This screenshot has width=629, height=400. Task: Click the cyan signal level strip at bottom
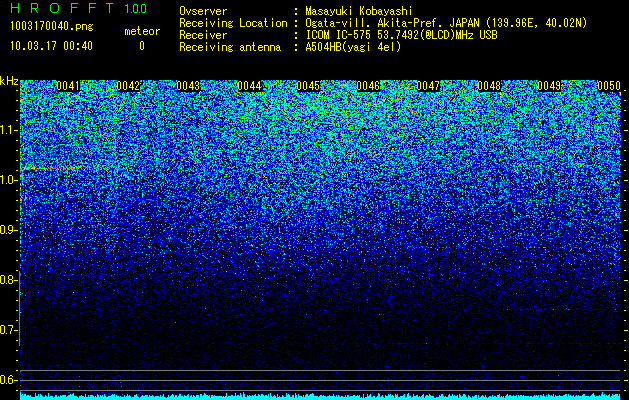click(321, 397)
